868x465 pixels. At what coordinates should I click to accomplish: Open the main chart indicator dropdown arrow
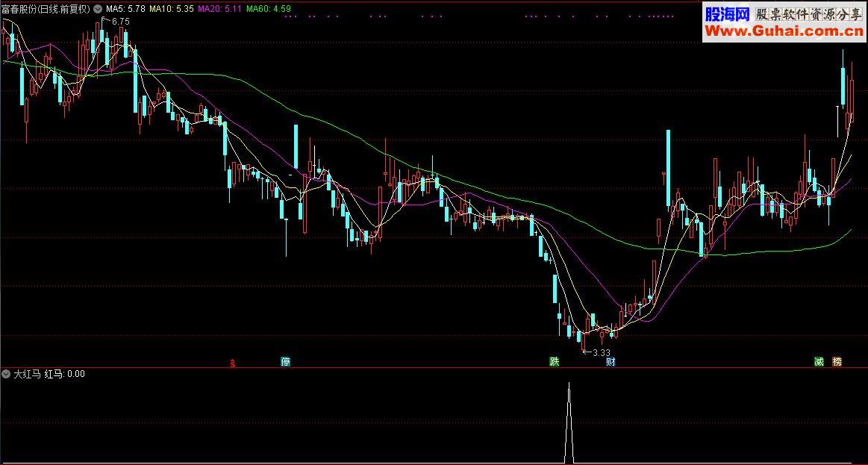coord(98,9)
